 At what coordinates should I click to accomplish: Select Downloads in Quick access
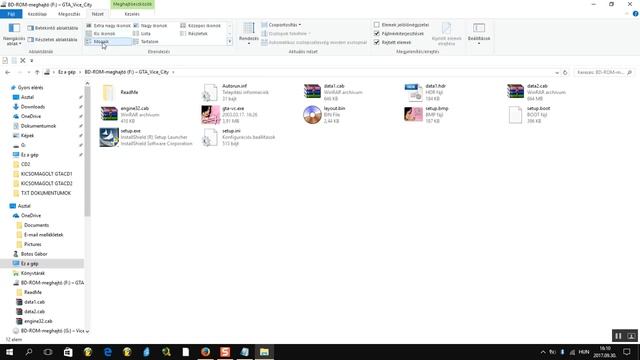(x=33, y=107)
